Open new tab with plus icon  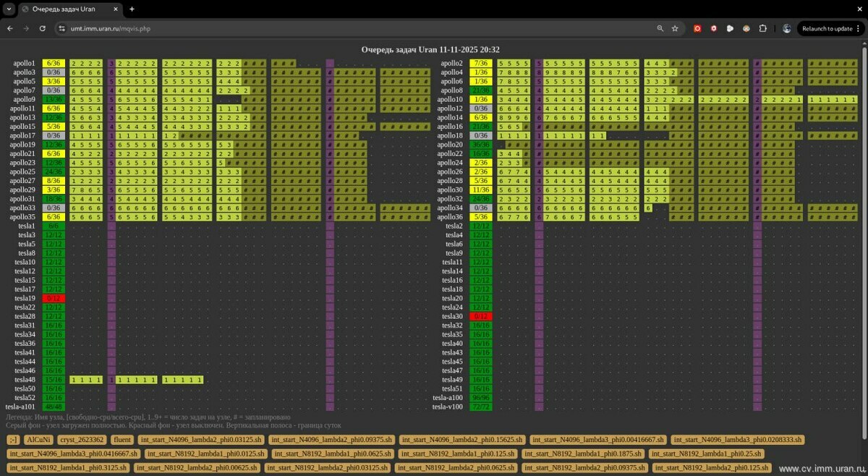click(132, 9)
